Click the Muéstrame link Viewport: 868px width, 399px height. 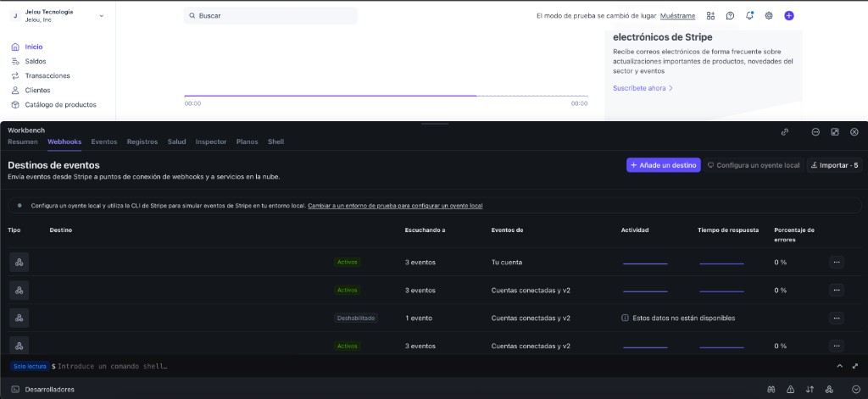[x=677, y=16]
